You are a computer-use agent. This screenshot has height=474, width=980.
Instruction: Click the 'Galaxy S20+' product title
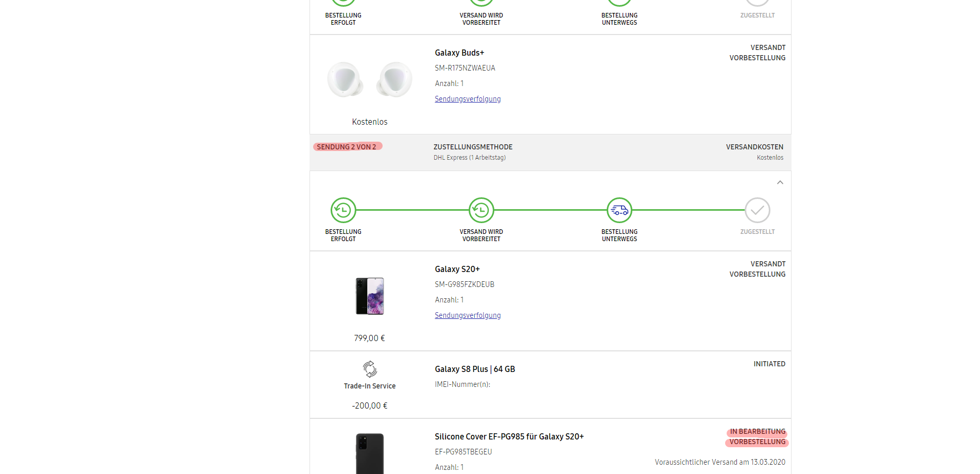click(x=457, y=269)
